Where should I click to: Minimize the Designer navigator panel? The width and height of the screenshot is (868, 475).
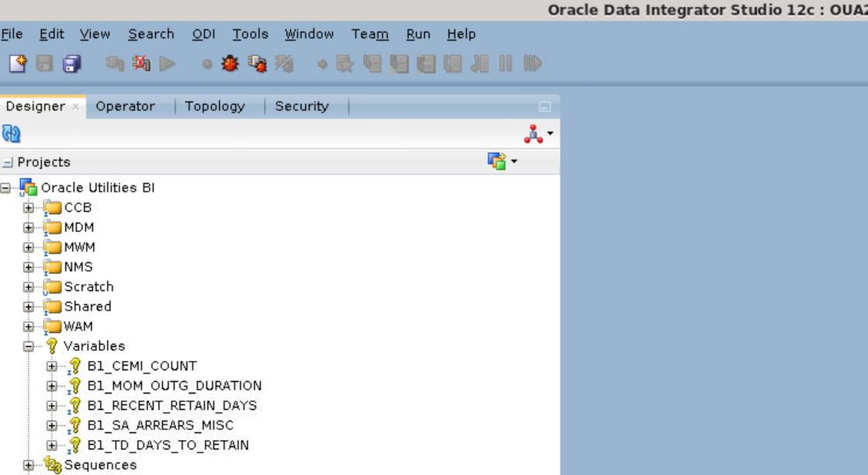point(545,107)
